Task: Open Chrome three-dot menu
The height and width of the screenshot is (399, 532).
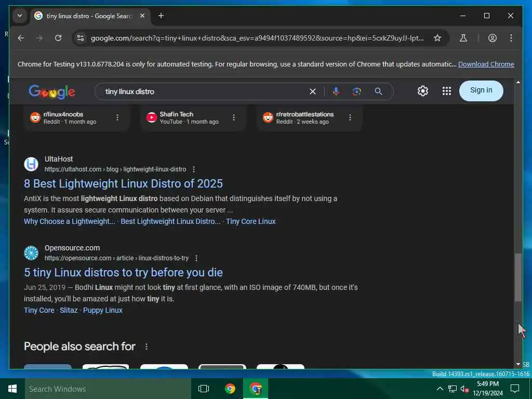Action: click(511, 38)
